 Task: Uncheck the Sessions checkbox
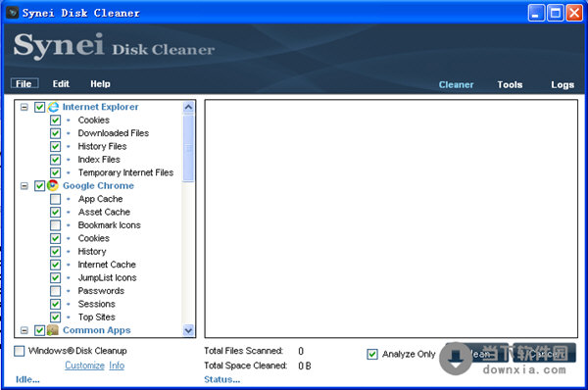56,304
